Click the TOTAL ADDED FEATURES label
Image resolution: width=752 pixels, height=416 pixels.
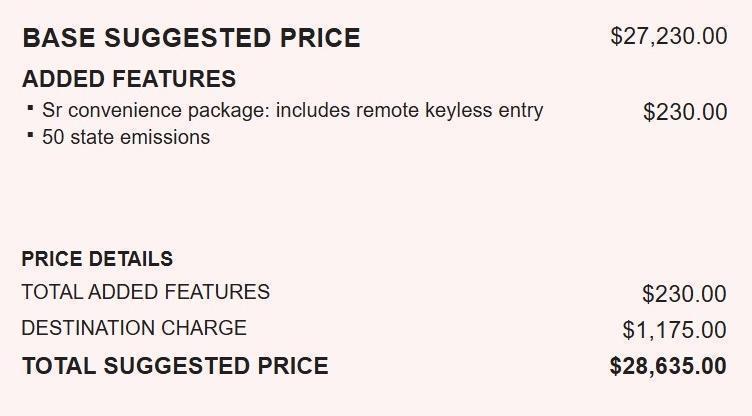coord(145,292)
